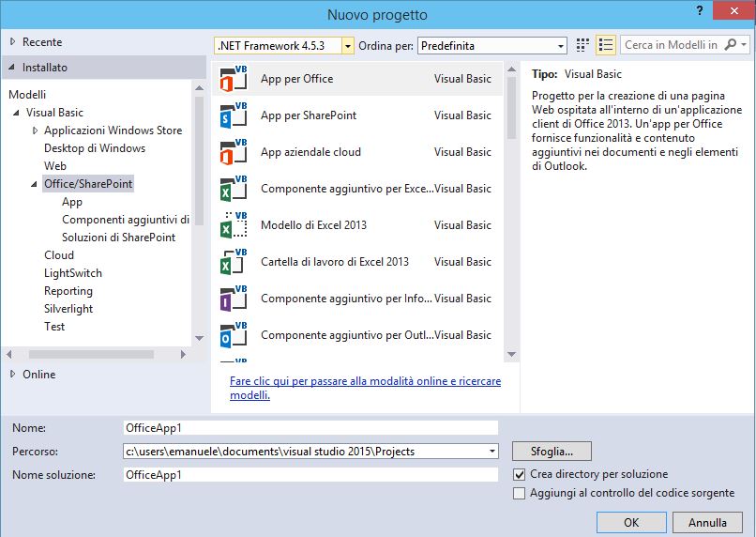
Task: Select Soluzioni di SharePoint subcategory
Action: [x=118, y=238]
